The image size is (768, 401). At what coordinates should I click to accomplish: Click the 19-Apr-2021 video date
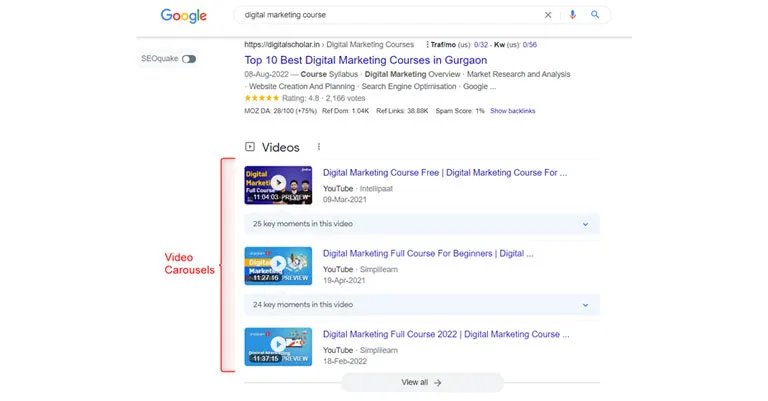pyautogui.click(x=344, y=281)
